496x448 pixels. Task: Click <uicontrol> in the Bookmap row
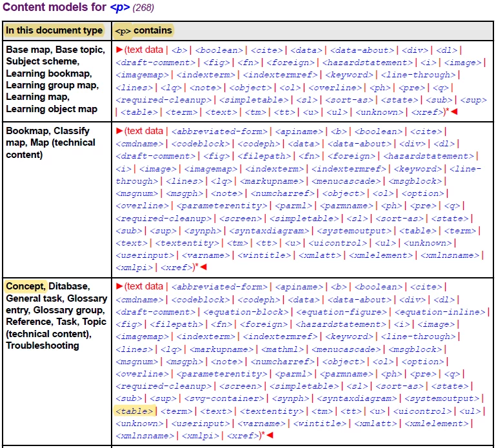point(338,244)
